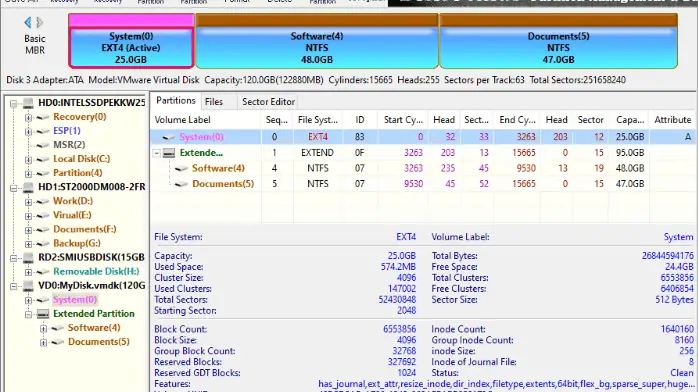This screenshot has width=698, height=392.
Task: Open the Partitions tab
Action: coord(176,101)
